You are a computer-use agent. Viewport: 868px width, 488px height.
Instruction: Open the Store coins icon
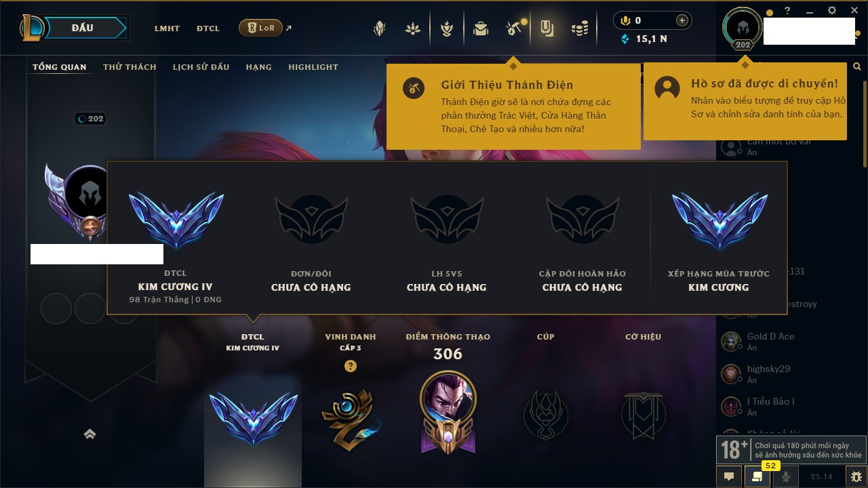pyautogui.click(x=579, y=28)
